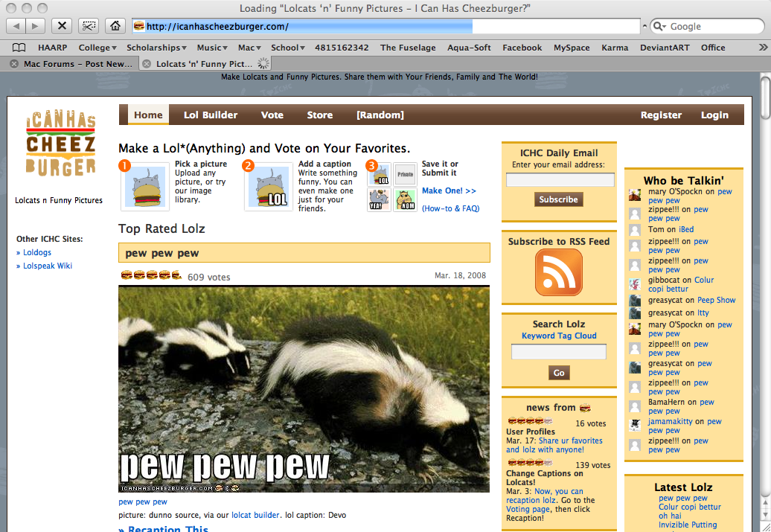This screenshot has height=532, width=771.
Task: Open the (How-to & FAQ) link
Action: (x=450, y=208)
